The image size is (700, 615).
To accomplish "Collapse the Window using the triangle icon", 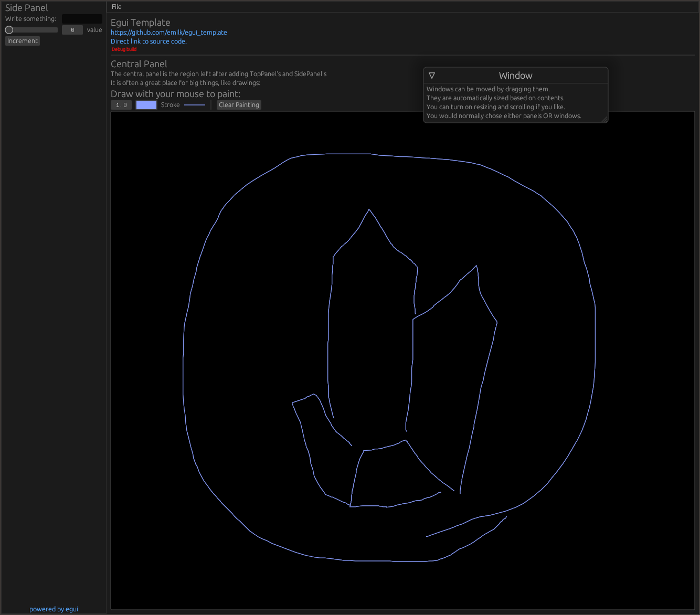I will click(x=432, y=76).
